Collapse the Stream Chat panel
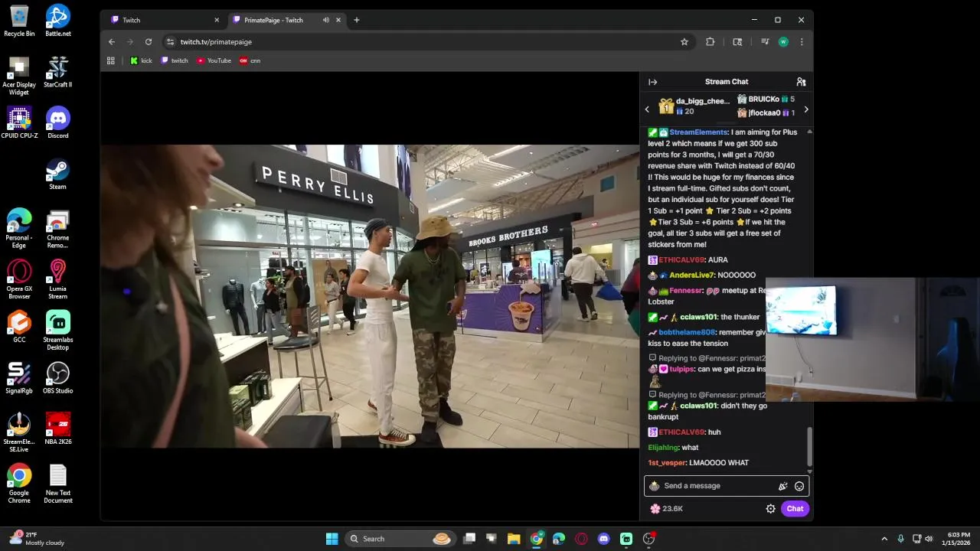The height and width of the screenshot is (551, 980). pyautogui.click(x=652, y=82)
